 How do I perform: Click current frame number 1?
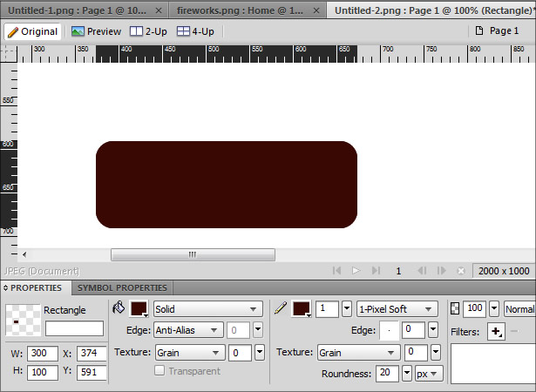click(398, 271)
